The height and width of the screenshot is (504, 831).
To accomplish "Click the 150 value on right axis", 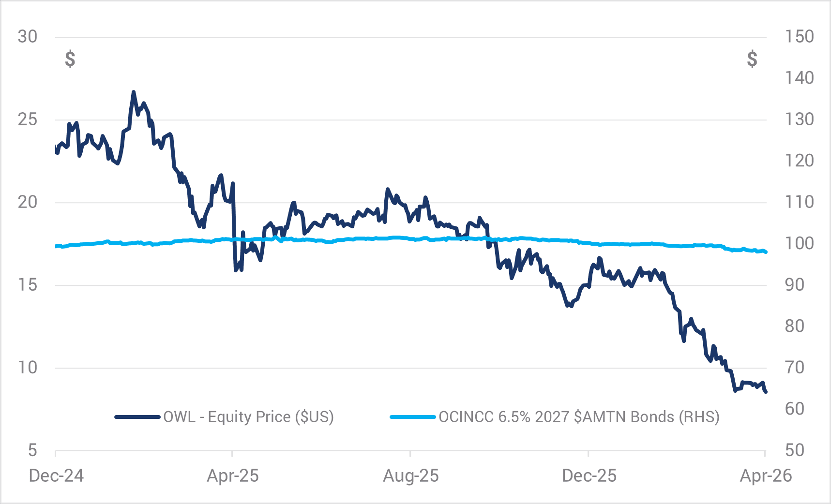I will (799, 37).
